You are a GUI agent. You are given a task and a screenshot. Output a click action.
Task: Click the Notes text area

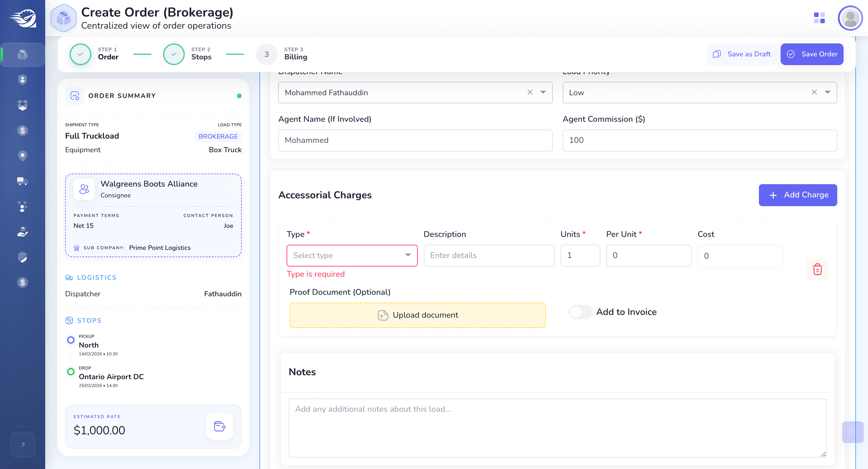coord(557,428)
